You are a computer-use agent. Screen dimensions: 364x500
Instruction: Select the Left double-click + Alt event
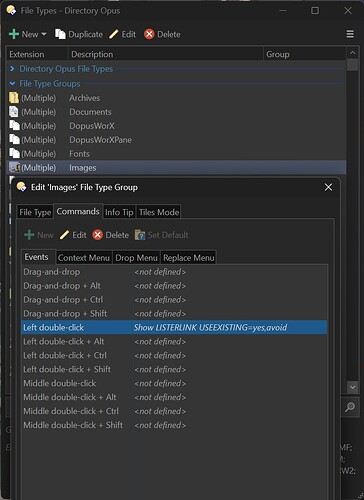(174, 341)
